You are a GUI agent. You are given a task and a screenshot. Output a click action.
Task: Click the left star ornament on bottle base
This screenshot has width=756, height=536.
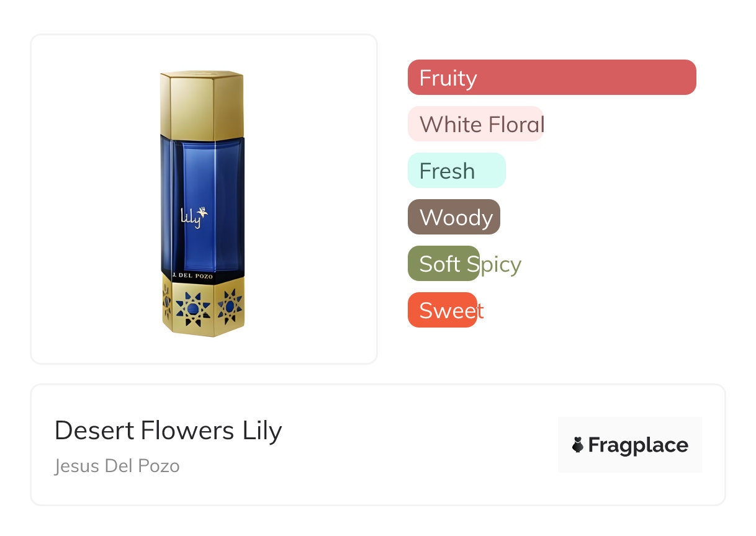pos(167,303)
